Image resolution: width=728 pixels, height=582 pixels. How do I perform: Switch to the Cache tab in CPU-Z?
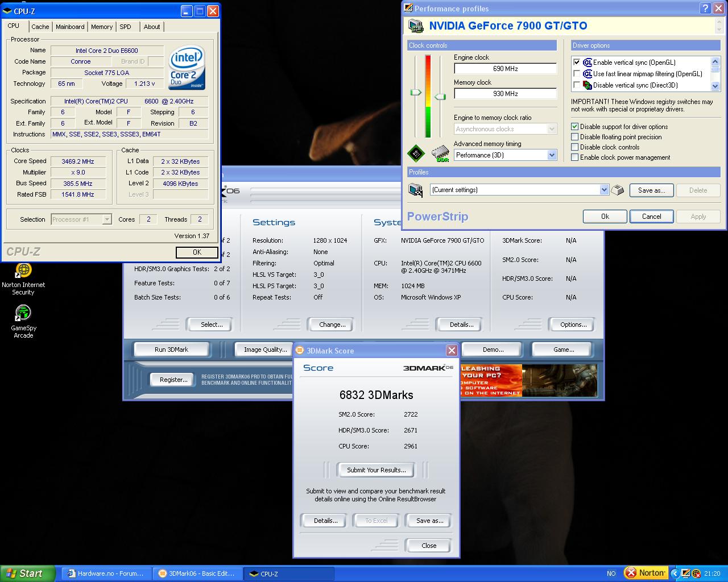coord(40,27)
